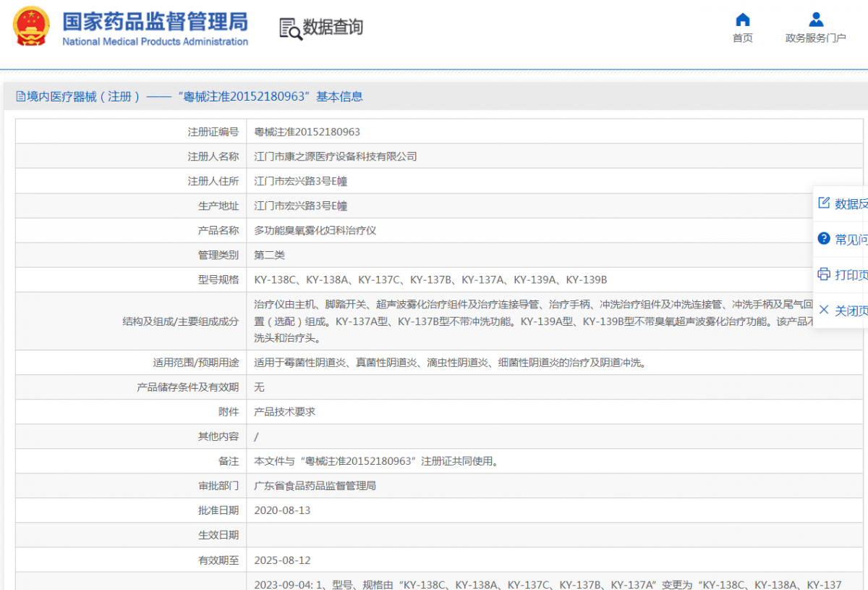Image resolution: width=868 pixels, height=590 pixels.
Task: Select the 政务服务门户 navigation label
Action: (816, 38)
